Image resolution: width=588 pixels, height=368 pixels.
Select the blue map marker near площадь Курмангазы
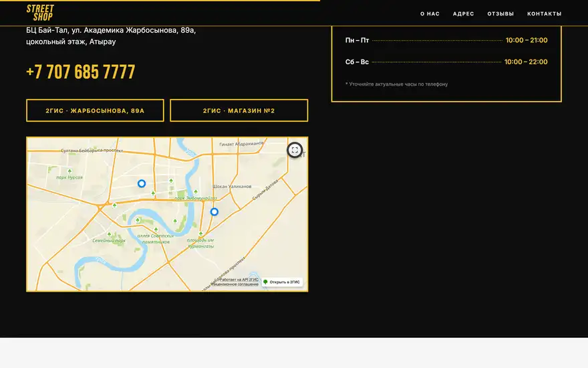point(214,212)
